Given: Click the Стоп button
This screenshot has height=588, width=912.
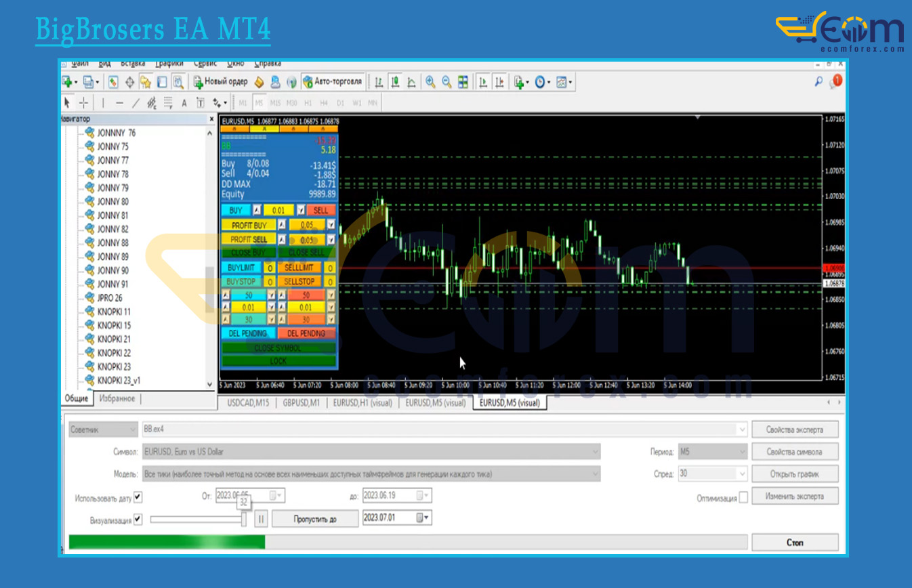Looking at the screenshot, I should click(x=795, y=543).
